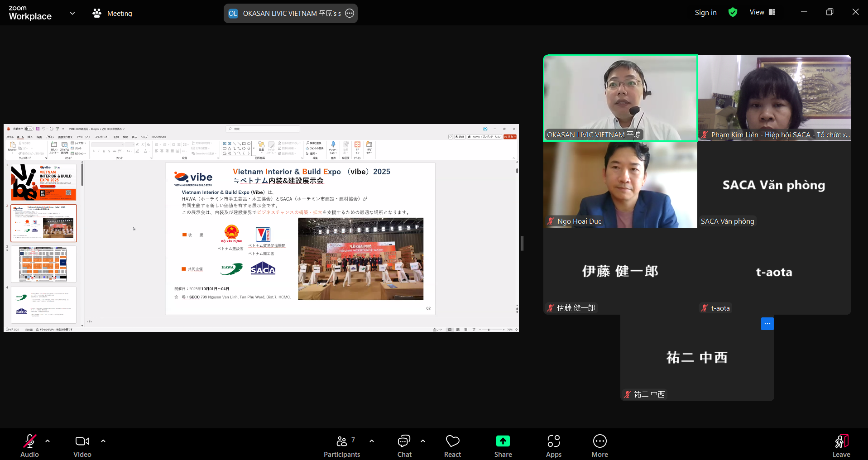The image size is (868, 460).
Task: Expand audio settings arrow next to Audio
Action: [x=48, y=441]
